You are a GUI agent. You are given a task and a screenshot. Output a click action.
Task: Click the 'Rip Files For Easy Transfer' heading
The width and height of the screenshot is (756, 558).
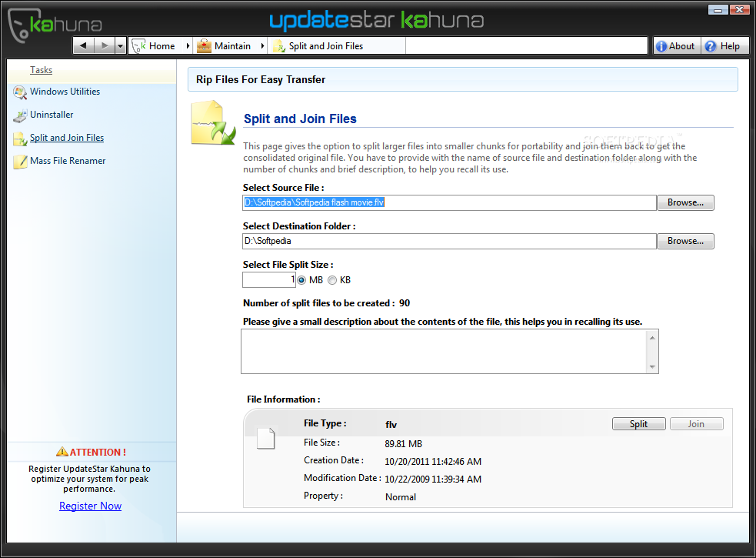click(x=261, y=79)
